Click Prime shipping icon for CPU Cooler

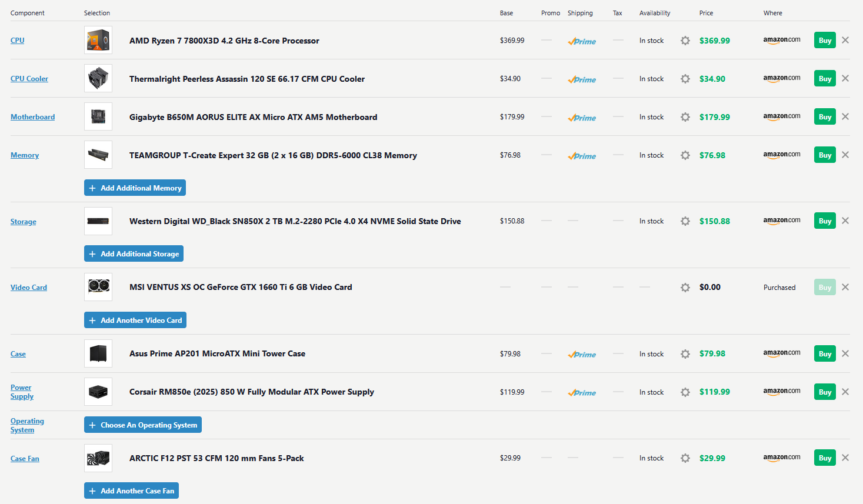[582, 79]
